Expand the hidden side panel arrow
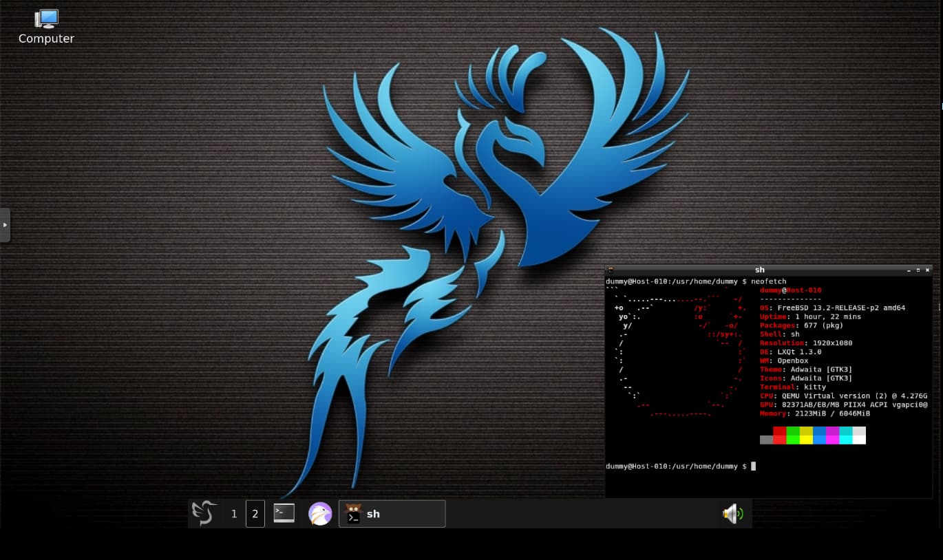The height and width of the screenshot is (560, 943). [5, 225]
